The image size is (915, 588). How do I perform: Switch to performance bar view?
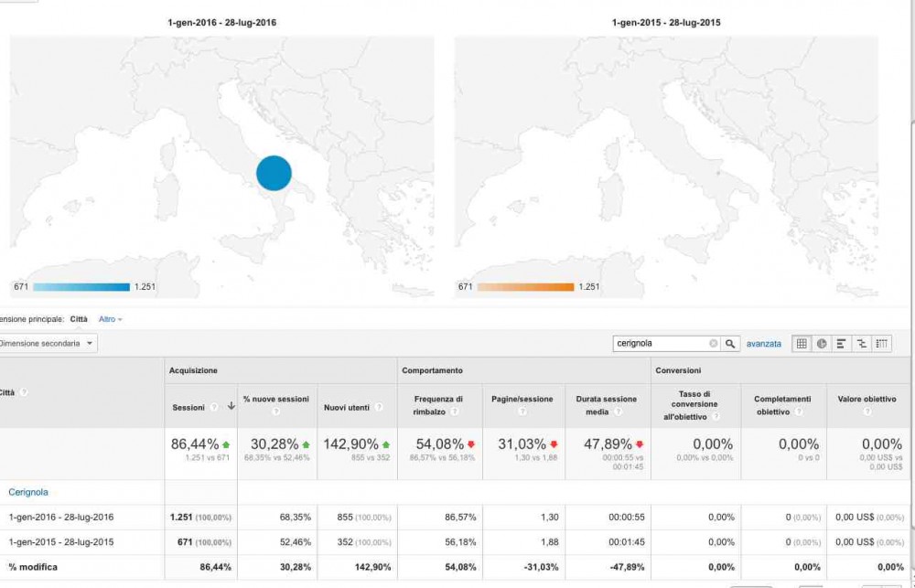(x=842, y=344)
